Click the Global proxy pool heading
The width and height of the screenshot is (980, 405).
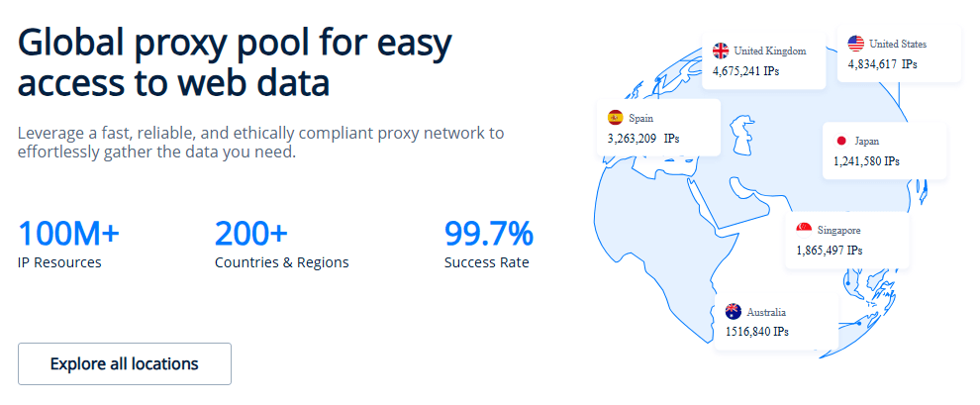pyautogui.click(x=235, y=63)
